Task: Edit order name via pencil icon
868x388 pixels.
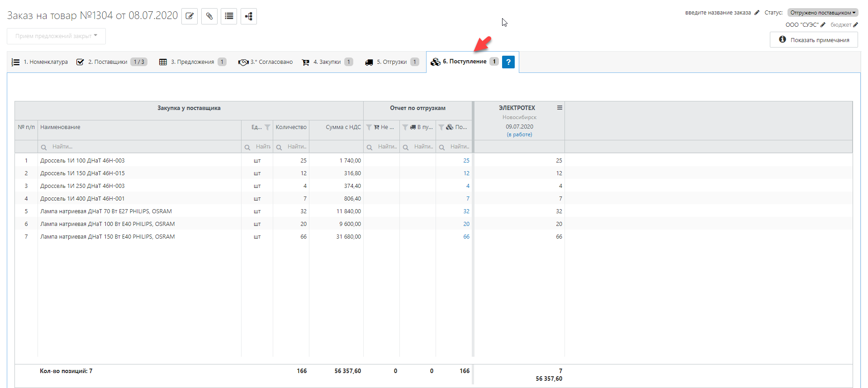Action: coord(757,13)
